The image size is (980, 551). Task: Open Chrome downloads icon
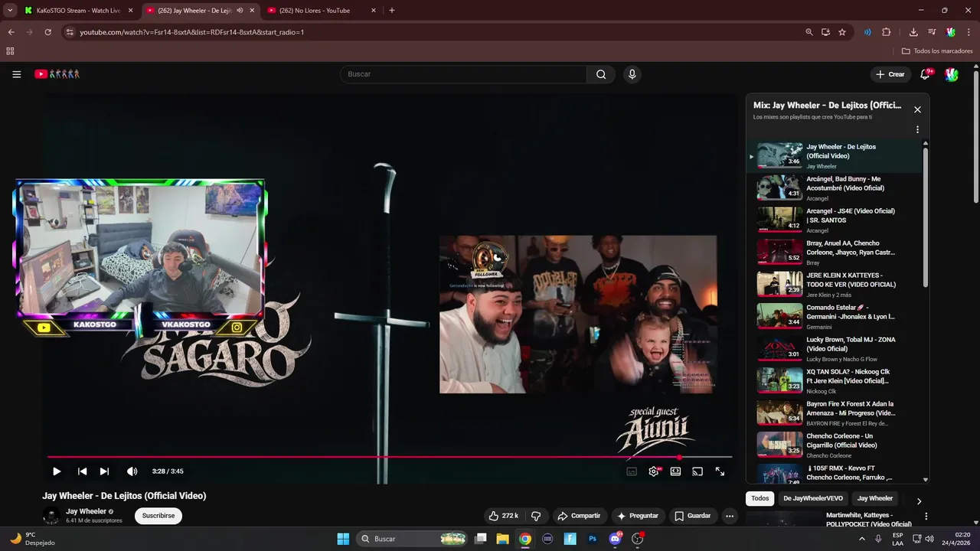(x=913, y=32)
